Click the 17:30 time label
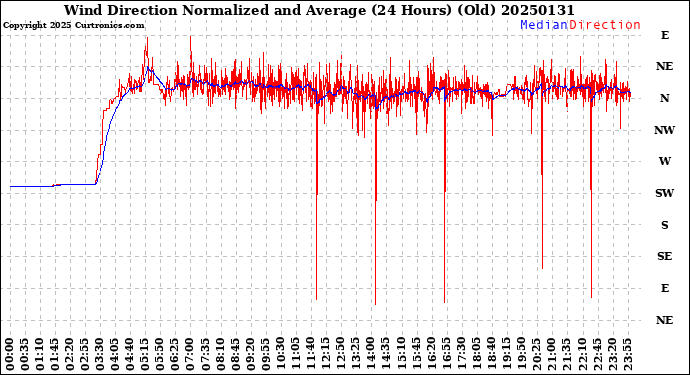The height and width of the screenshot is (375, 690). coord(462,355)
